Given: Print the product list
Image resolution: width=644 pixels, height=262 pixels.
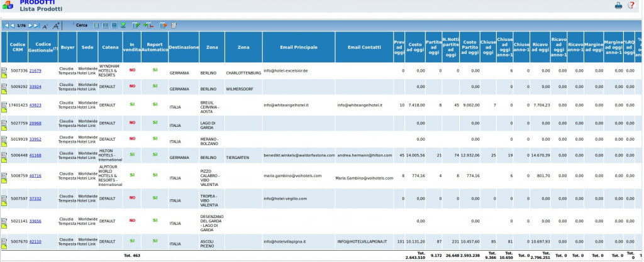Looking at the screenshot, I should 618,5.
